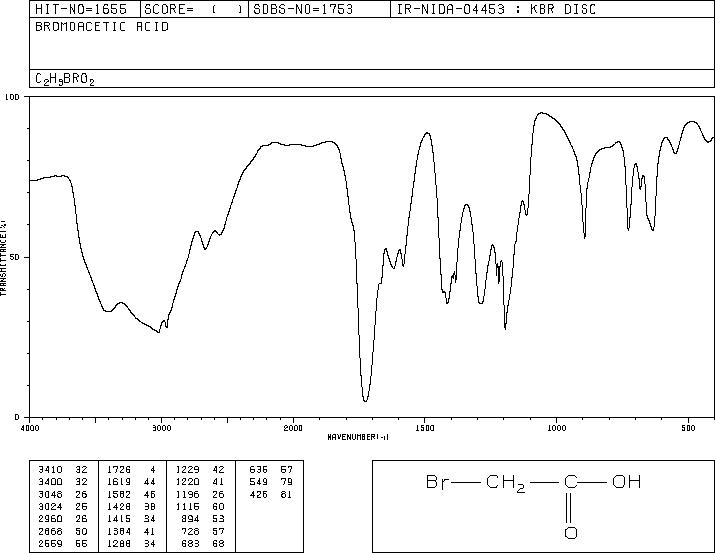Click the strongest absorption peak near 1726
The width and height of the screenshot is (715, 553).
pyautogui.click(x=365, y=400)
